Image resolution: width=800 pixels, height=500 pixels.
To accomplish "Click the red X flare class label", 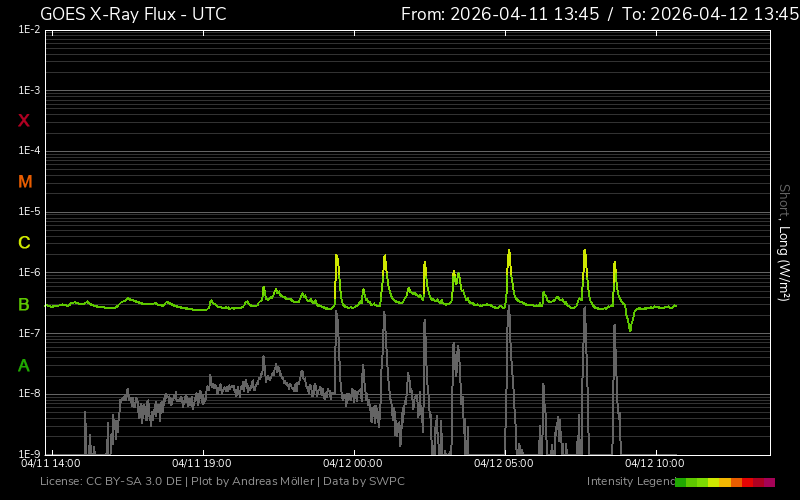I will 24,121.
